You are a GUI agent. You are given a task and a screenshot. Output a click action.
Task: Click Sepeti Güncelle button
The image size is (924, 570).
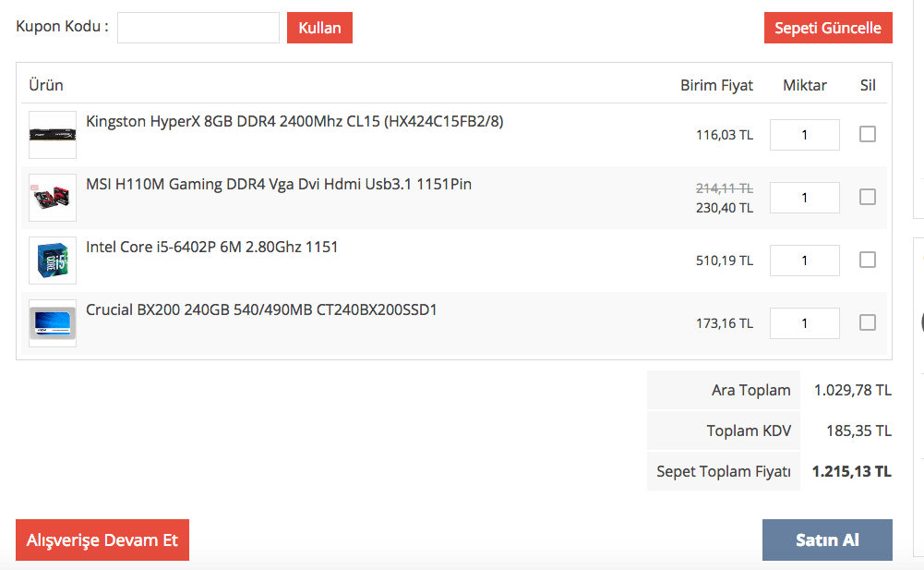click(828, 28)
